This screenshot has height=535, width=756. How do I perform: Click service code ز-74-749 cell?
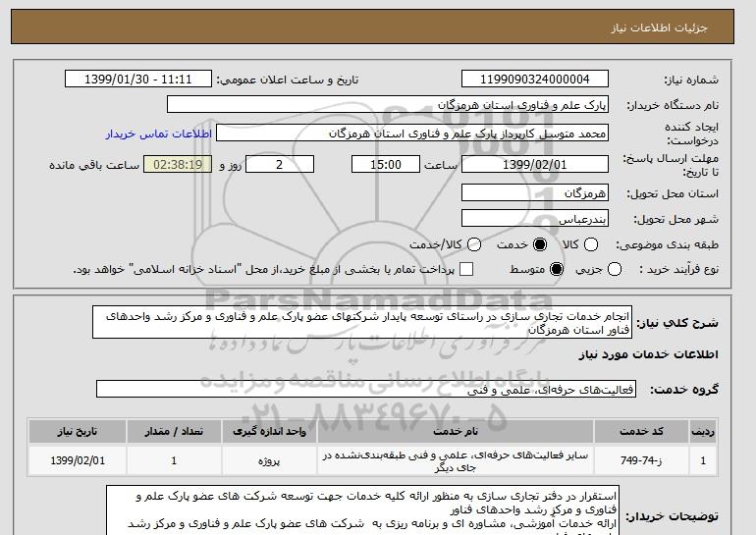[641, 460]
